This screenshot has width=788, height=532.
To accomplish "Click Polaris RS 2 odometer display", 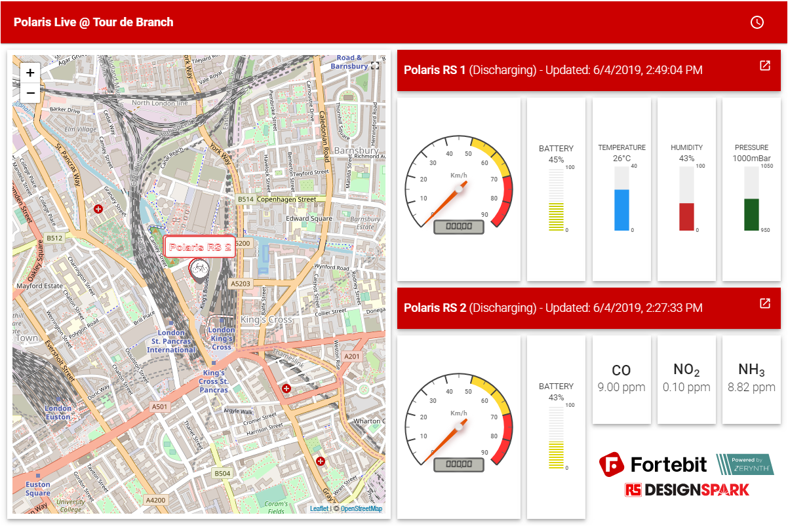I will [x=458, y=465].
